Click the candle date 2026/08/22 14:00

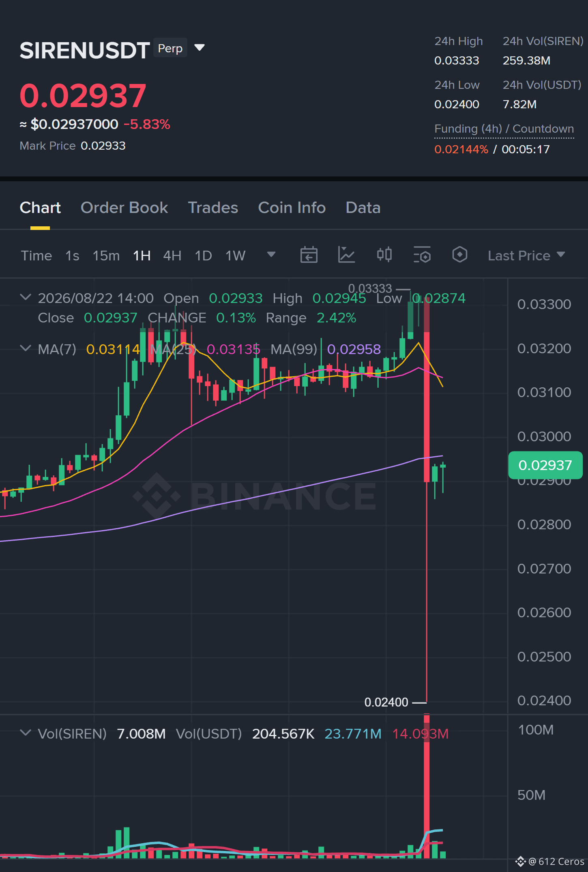pyautogui.click(x=96, y=298)
